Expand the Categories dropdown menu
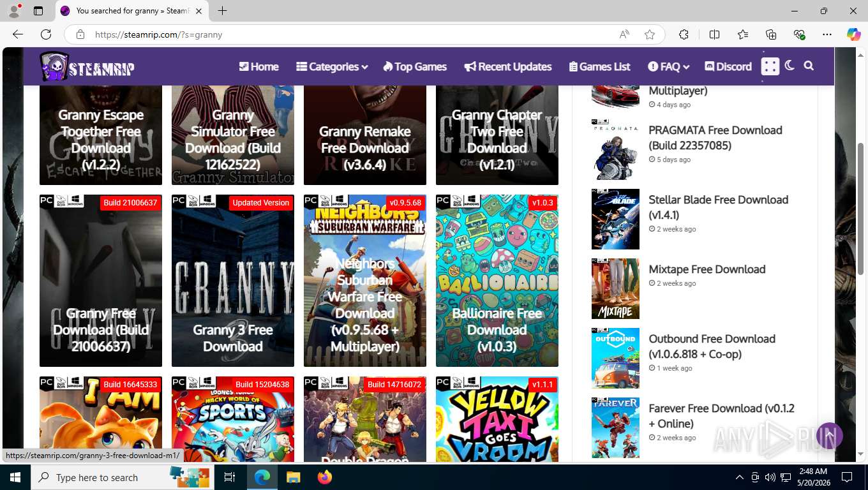The image size is (868, 490). pyautogui.click(x=332, y=66)
